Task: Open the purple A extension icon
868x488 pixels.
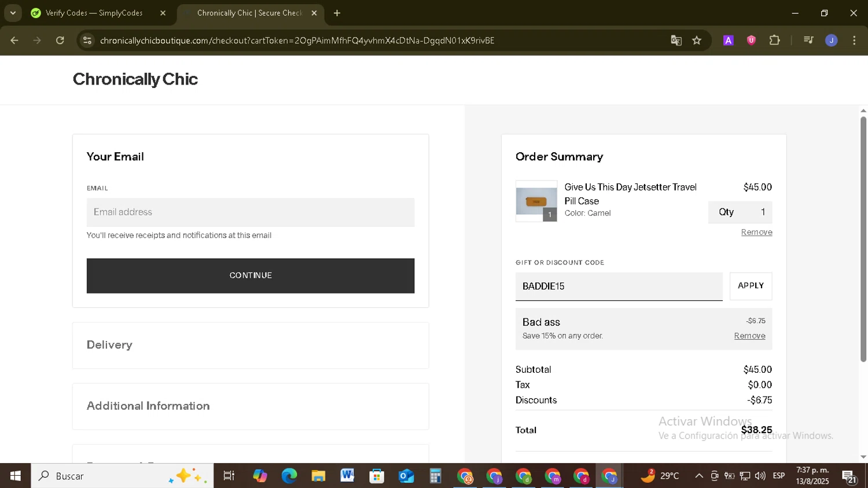Action: 729,41
